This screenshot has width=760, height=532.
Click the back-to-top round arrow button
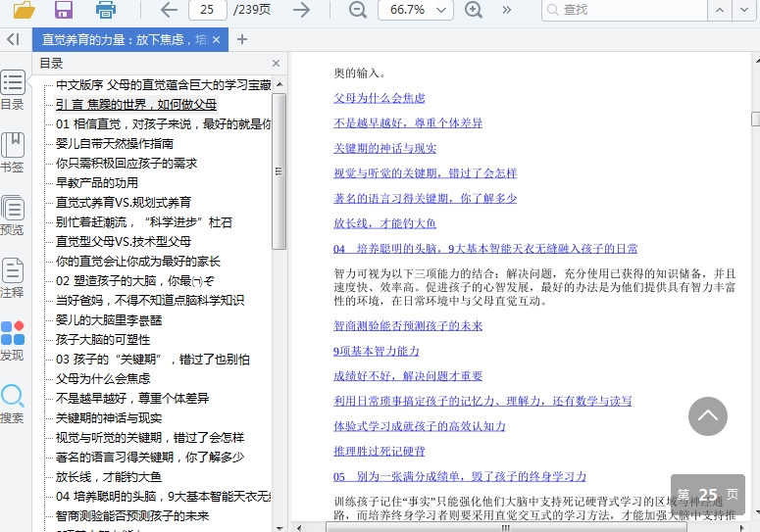(708, 416)
